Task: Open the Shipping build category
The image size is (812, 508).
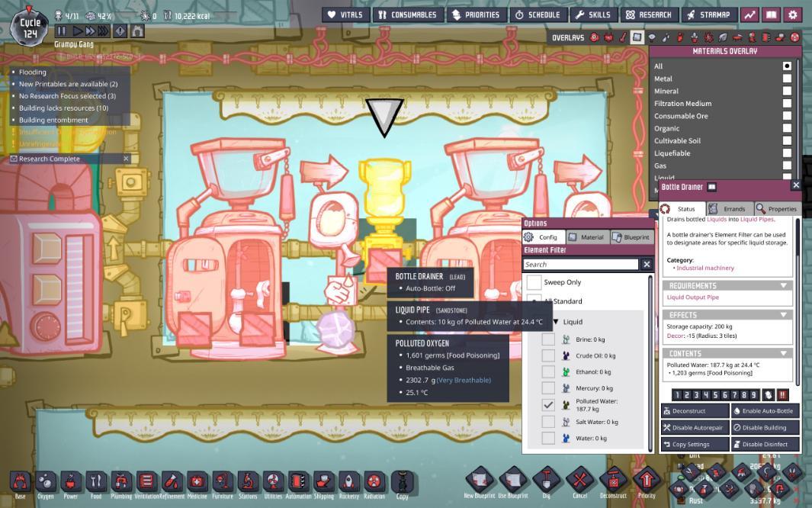Action: coord(324,481)
